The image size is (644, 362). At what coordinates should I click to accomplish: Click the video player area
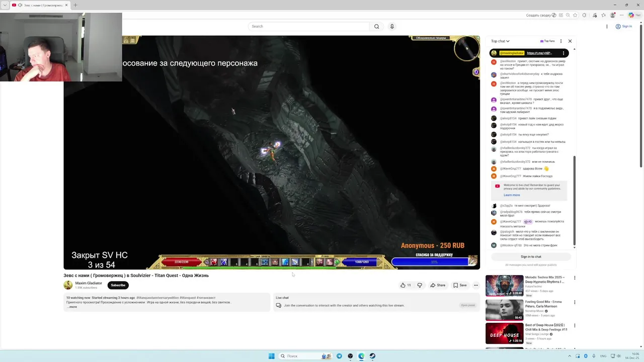272,152
